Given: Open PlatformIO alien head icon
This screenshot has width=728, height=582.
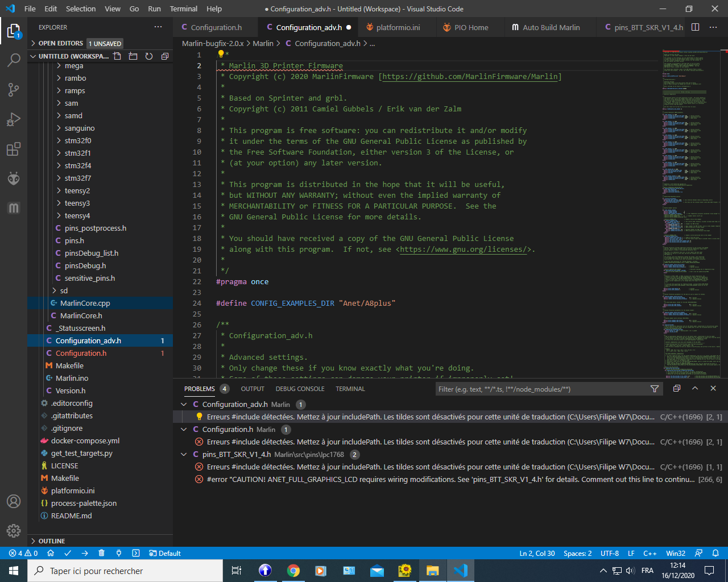Looking at the screenshot, I should (x=14, y=178).
